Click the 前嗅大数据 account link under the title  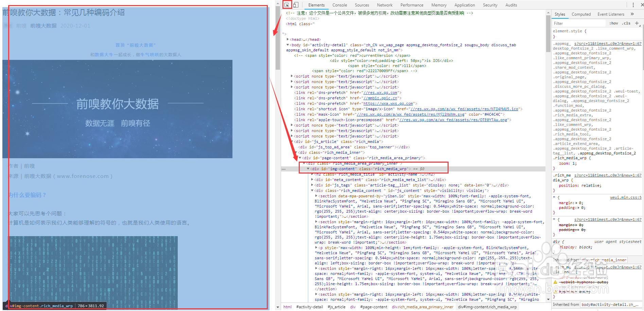(43, 26)
